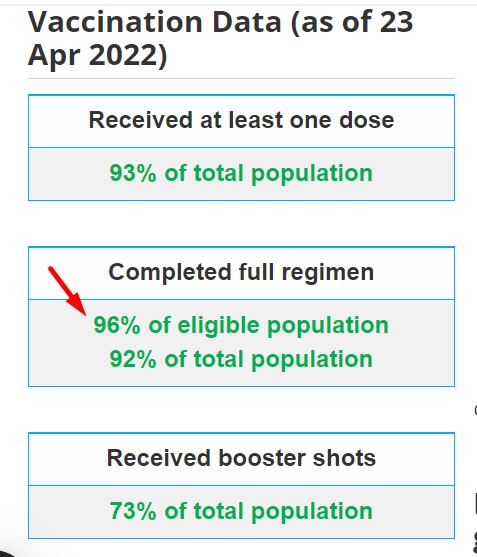Click the "92% of total population" line
This screenshot has width=477, height=557.
click(241, 359)
